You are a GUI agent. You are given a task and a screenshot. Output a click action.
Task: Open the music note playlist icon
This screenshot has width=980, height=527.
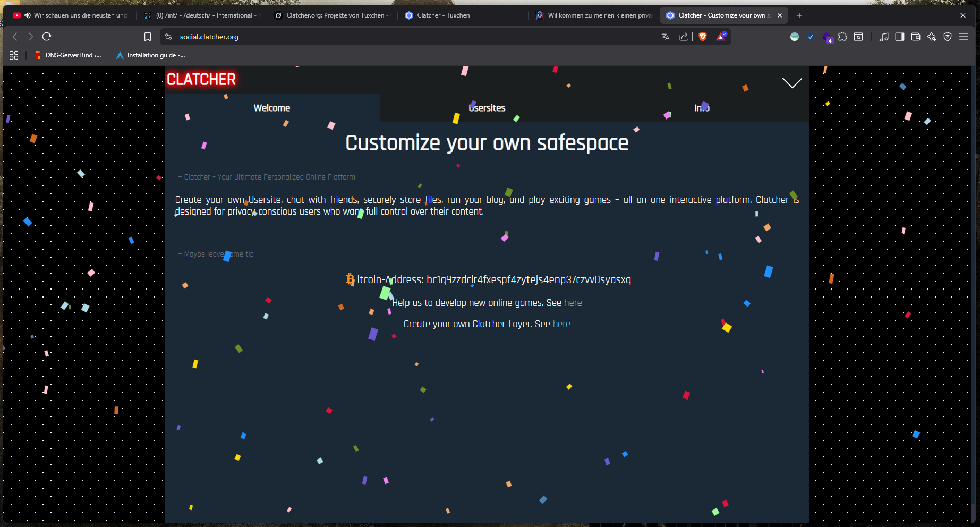pyautogui.click(x=884, y=37)
